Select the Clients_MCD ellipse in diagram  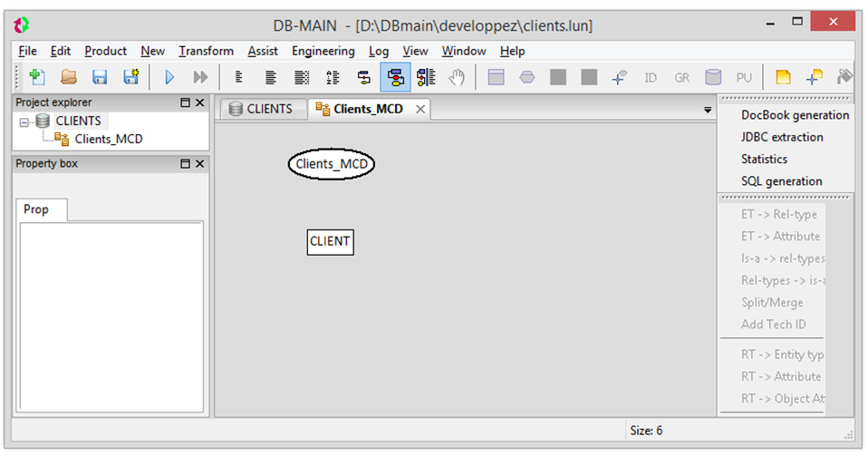point(331,164)
